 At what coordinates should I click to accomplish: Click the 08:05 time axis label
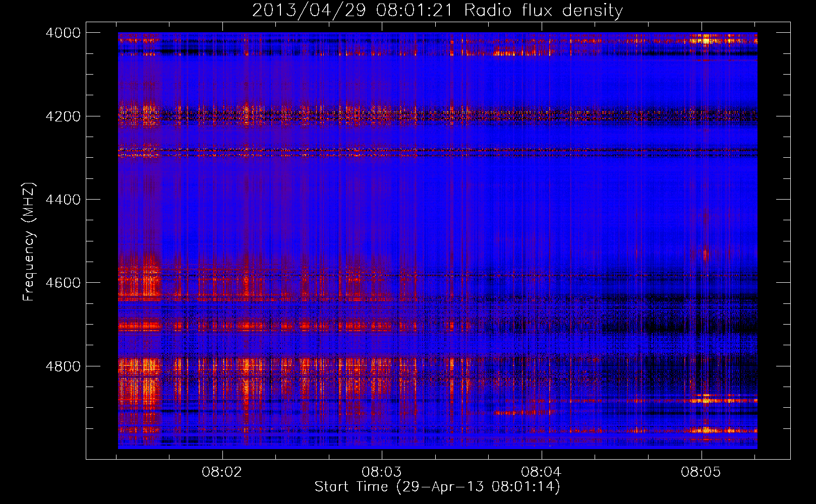[x=701, y=472]
